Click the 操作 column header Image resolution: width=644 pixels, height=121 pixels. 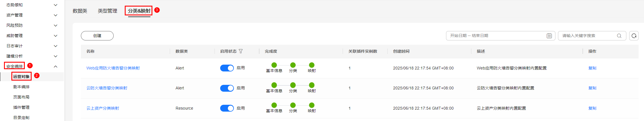tap(592, 51)
